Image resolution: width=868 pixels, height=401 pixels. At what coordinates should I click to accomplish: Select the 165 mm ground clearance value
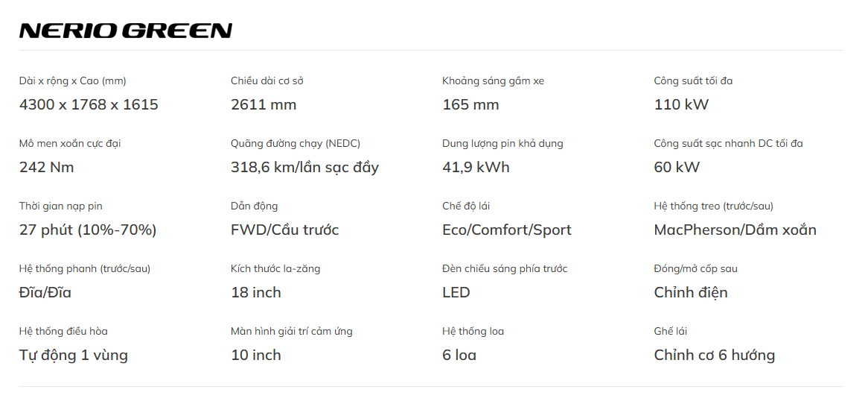click(x=470, y=104)
